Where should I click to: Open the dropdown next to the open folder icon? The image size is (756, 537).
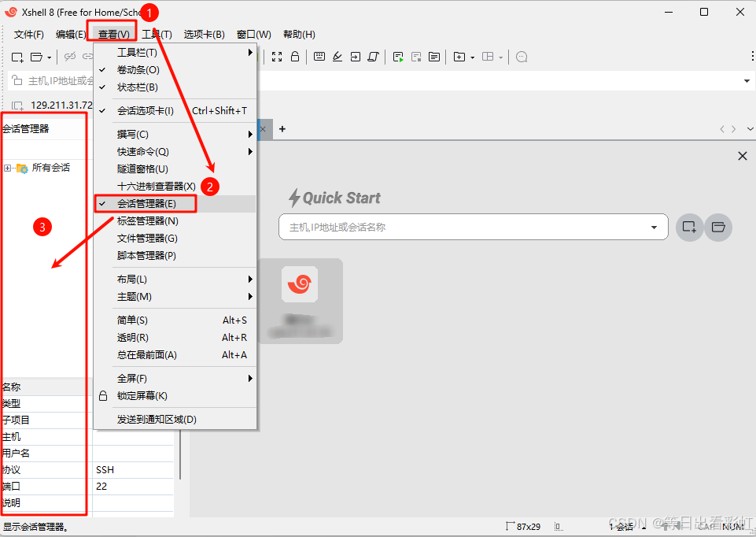click(50, 57)
